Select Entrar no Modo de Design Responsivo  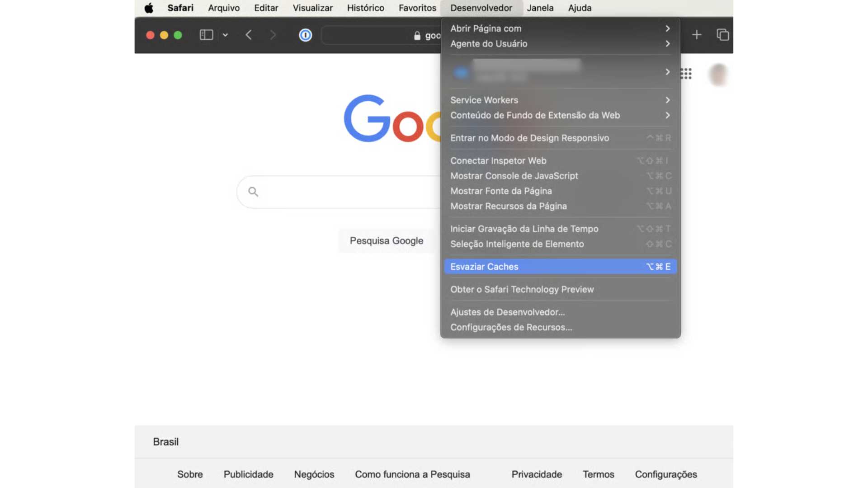click(x=560, y=138)
